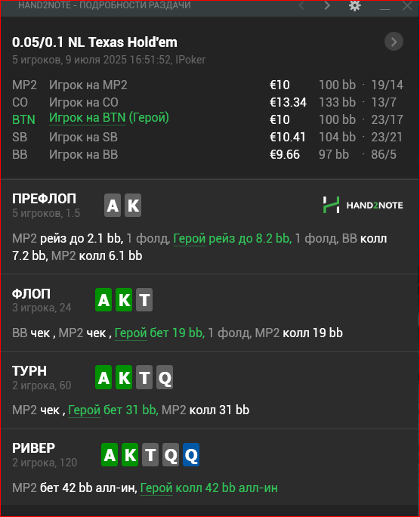Click the 'Герой' link in the flop line
Screen dimensions: 420x517
[131, 333]
